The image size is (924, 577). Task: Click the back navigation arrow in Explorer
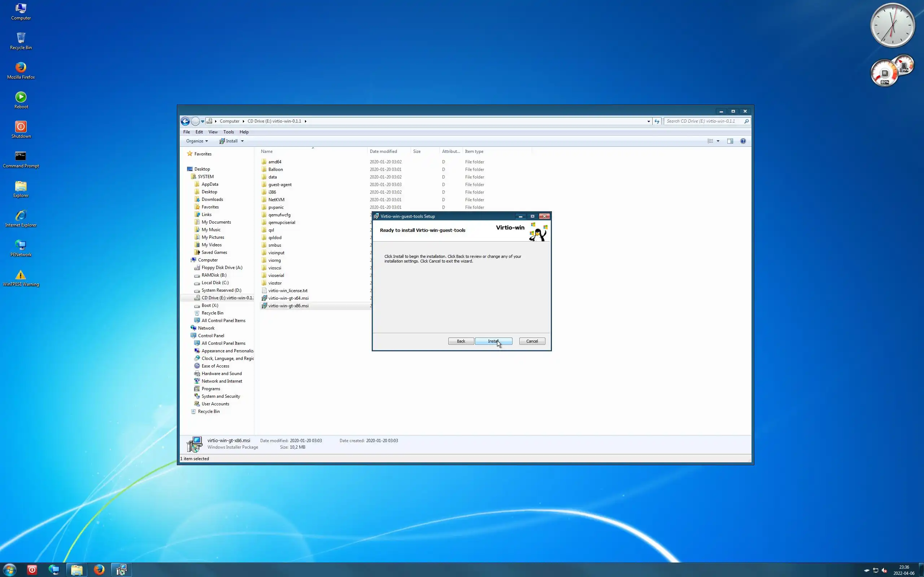pyautogui.click(x=186, y=122)
